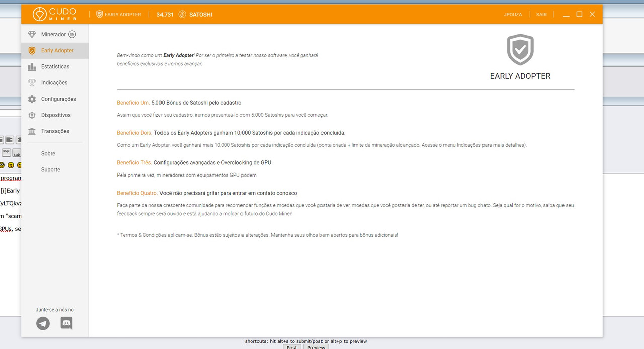Viewport: 644px width, 349px height.
Task: Open the Suporte page
Action: click(x=51, y=169)
